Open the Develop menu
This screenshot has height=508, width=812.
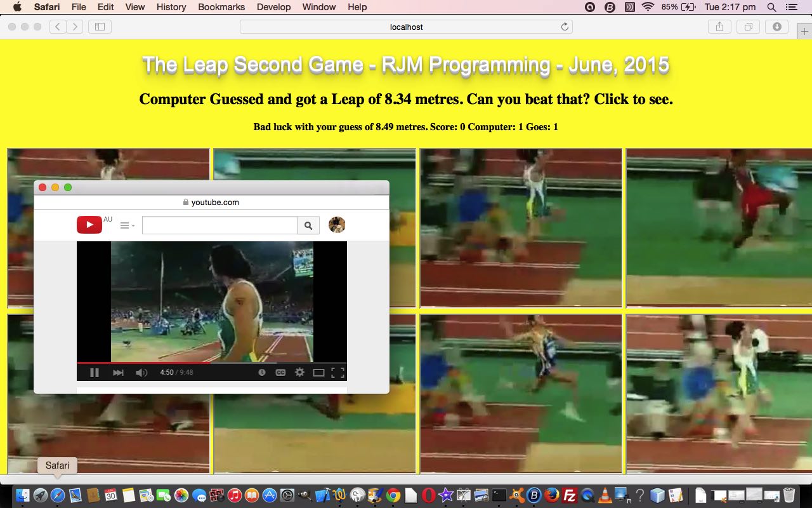pos(273,7)
